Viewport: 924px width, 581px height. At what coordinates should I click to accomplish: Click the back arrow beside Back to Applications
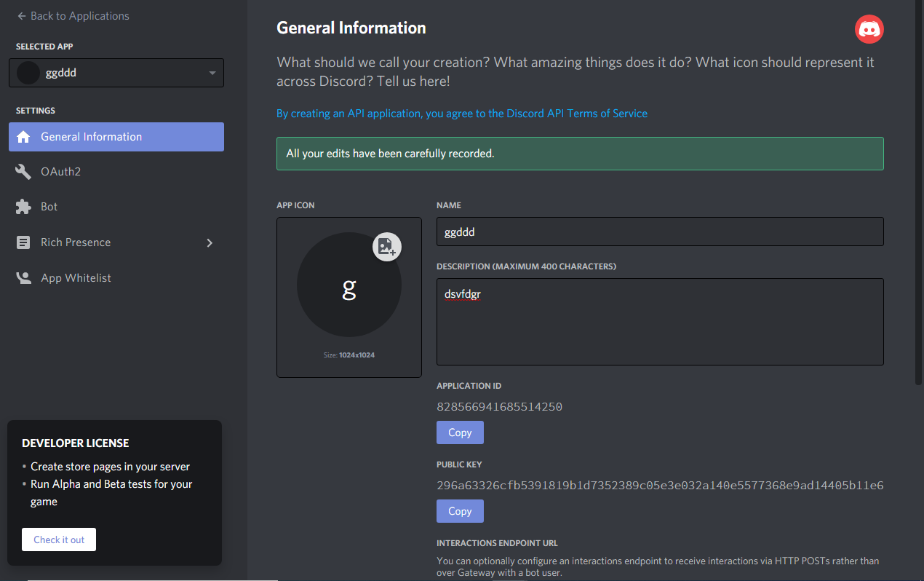point(21,16)
